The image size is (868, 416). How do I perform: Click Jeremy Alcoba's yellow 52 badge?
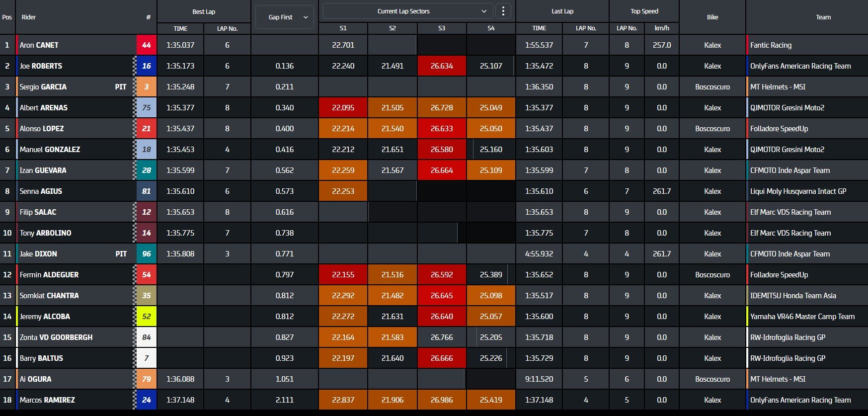tap(147, 317)
